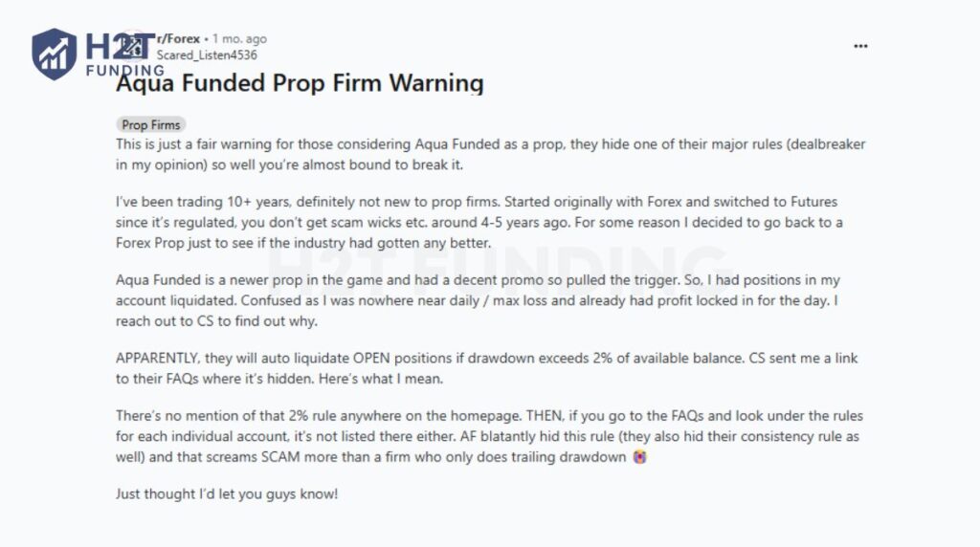Screen dimensions: 980x547
Task: Click the paragraph starting "I've been trading 10+ years"
Action: (490, 222)
